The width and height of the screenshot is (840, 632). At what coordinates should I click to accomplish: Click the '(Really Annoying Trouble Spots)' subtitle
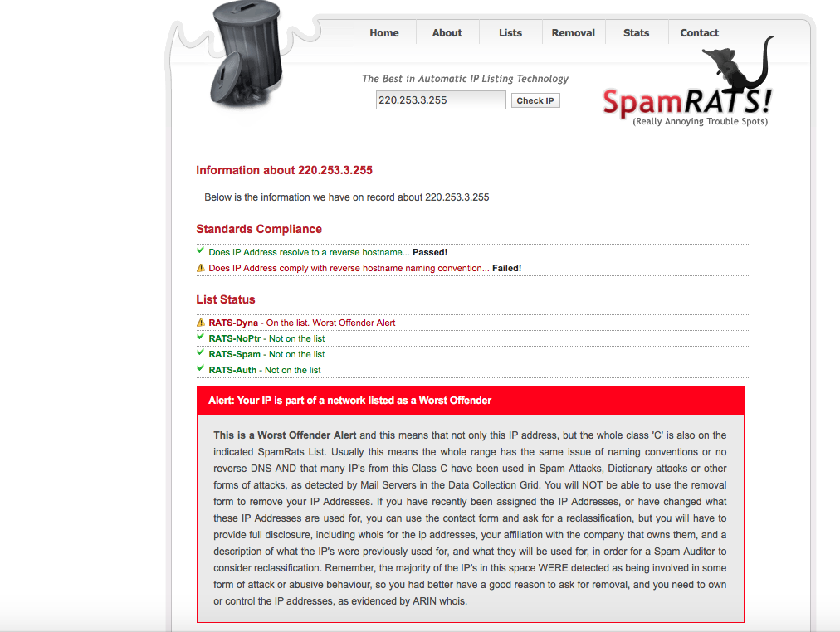(701, 121)
